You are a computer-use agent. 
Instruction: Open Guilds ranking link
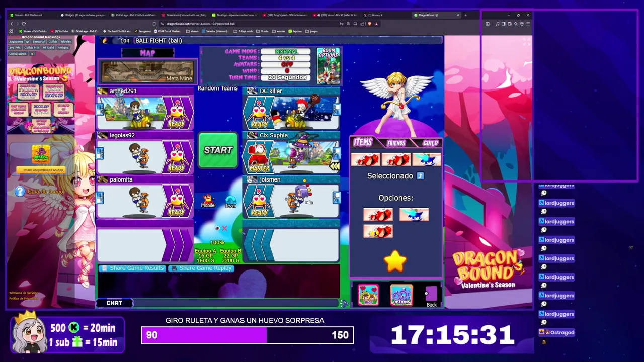pyautogui.click(x=53, y=42)
